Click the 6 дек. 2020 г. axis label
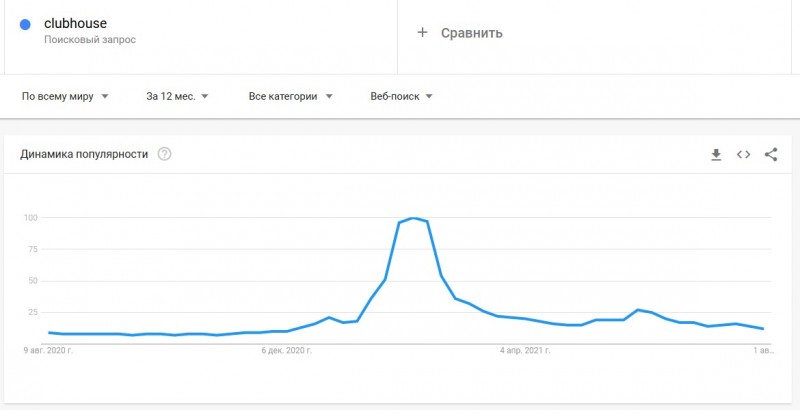Screen dimensions: 800x410 [287, 351]
